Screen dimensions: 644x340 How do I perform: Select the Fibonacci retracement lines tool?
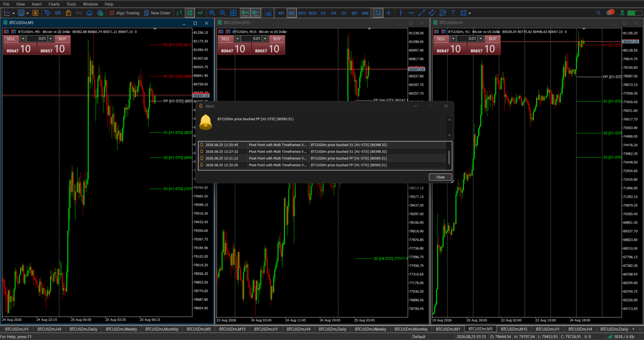click(442, 13)
